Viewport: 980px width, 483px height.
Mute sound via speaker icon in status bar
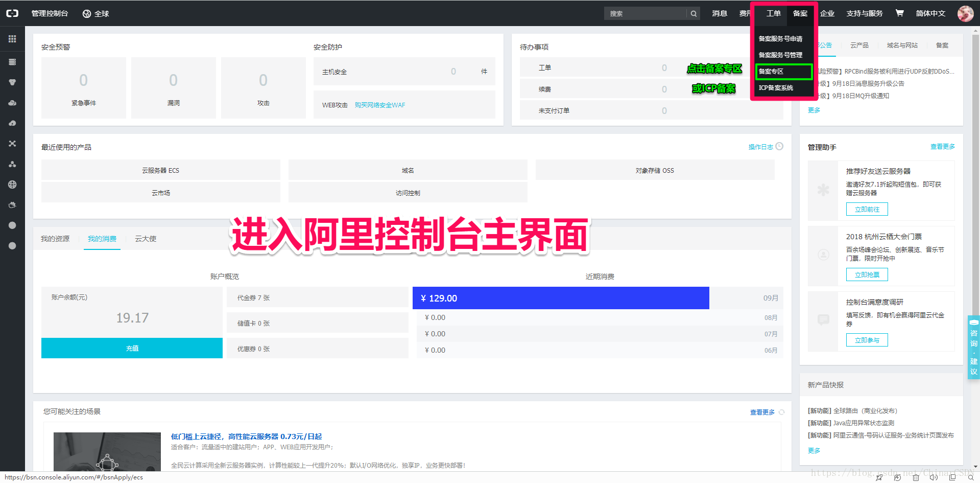click(x=934, y=477)
